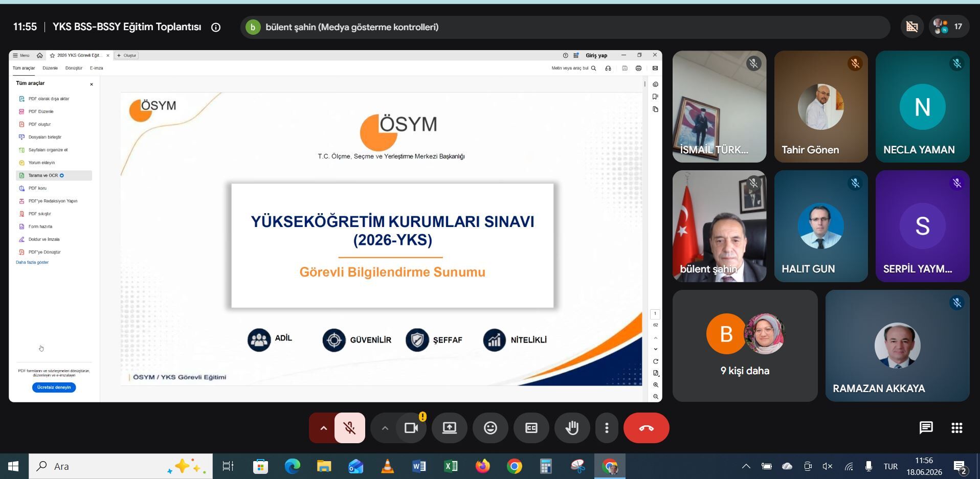
Task: Open Excel from the Windows taskbar
Action: [x=451, y=466]
